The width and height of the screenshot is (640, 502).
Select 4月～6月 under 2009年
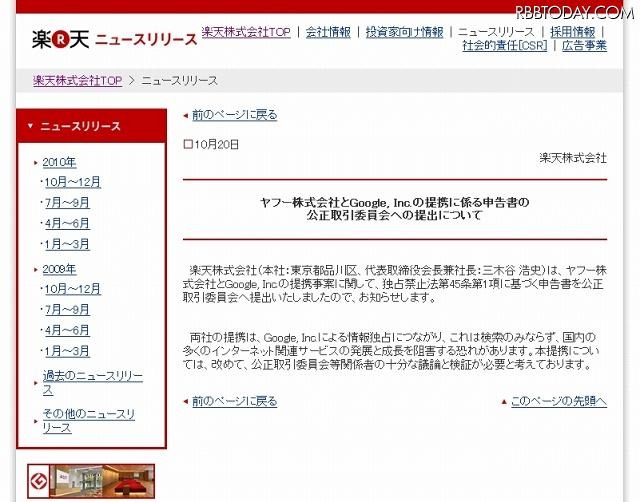pyautogui.click(x=67, y=330)
